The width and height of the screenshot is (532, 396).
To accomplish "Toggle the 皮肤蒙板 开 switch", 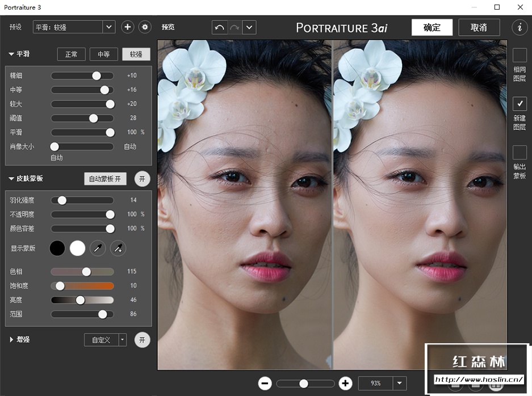I will pyautogui.click(x=142, y=179).
